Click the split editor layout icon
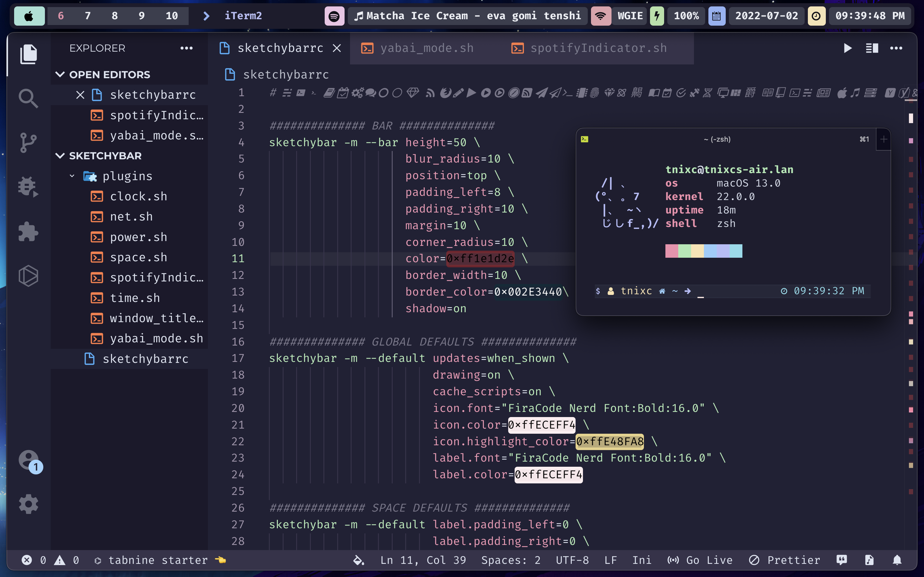Image resolution: width=924 pixels, height=577 pixels. click(872, 48)
